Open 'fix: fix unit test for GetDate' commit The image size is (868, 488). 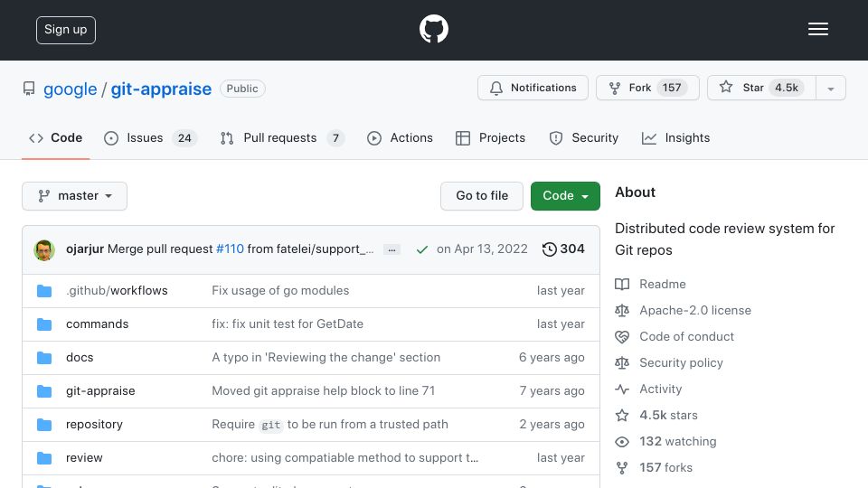pos(288,324)
